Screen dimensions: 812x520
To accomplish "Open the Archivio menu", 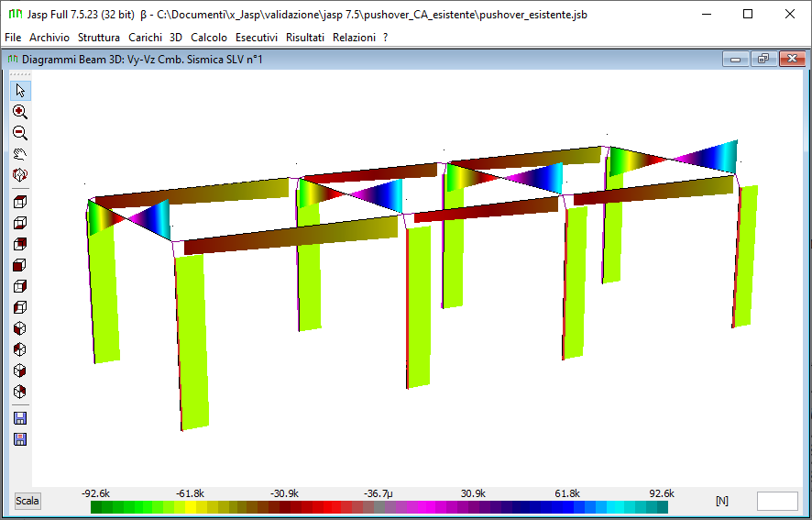I will pos(49,38).
